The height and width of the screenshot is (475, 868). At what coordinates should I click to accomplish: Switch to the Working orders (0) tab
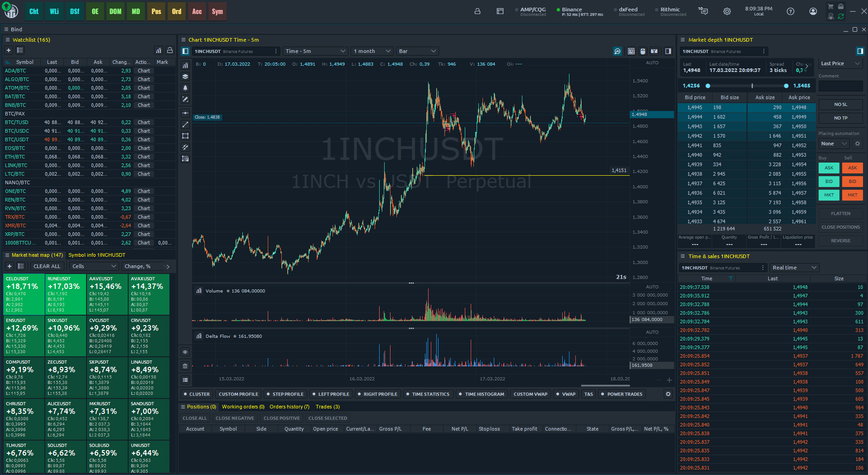pos(243,407)
